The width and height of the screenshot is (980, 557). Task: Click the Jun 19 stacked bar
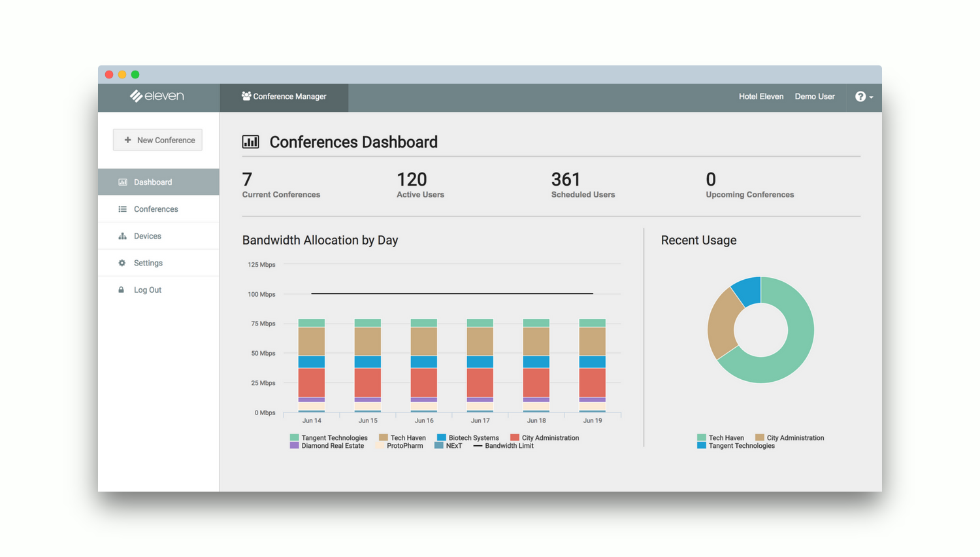tap(593, 365)
